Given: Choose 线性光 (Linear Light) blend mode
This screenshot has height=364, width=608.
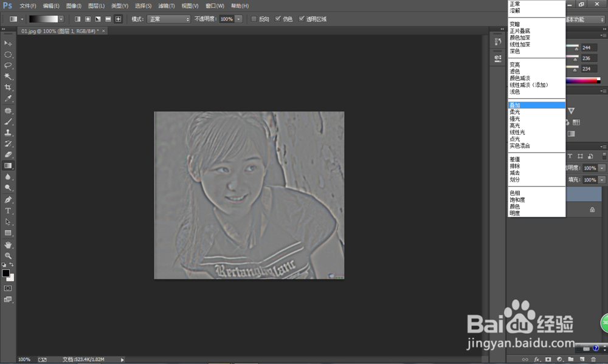Looking at the screenshot, I should tap(537, 132).
